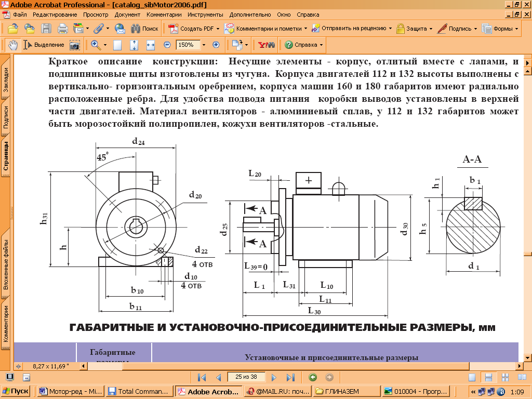Click the Organizer cabinet icon
The height and width of the screenshot is (399, 532).
point(78,29)
